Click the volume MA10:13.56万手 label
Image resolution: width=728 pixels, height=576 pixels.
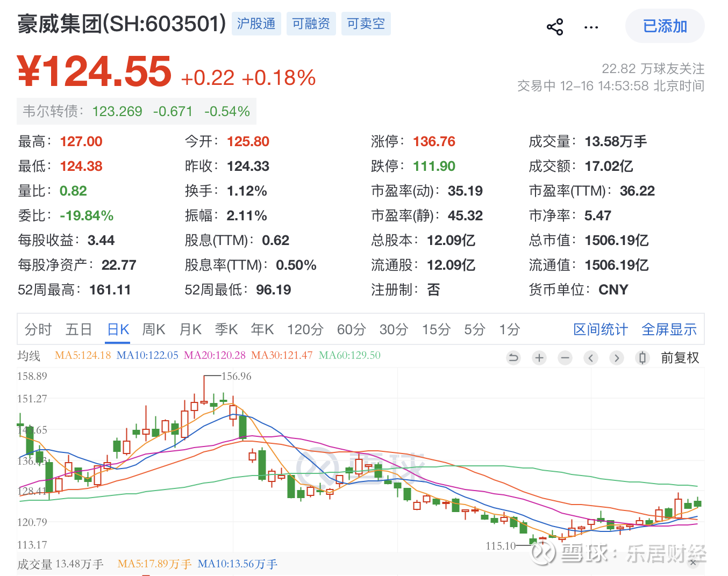pos(238,564)
